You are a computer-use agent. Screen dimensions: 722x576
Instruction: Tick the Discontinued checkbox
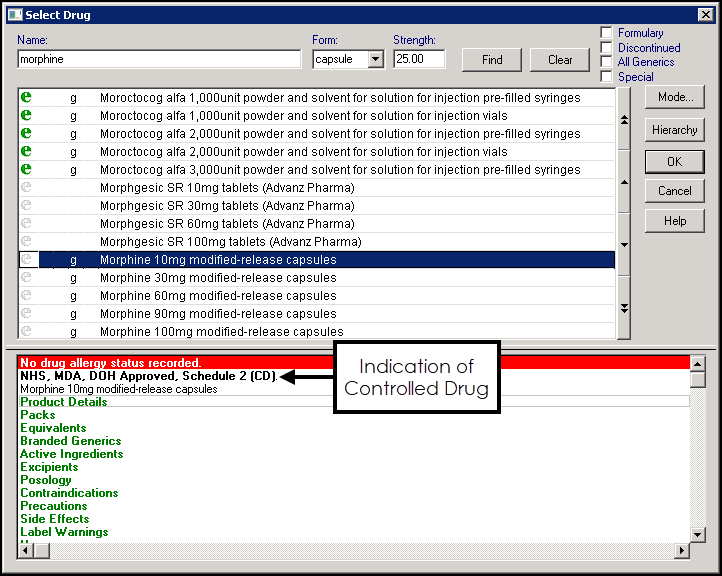(606, 47)
